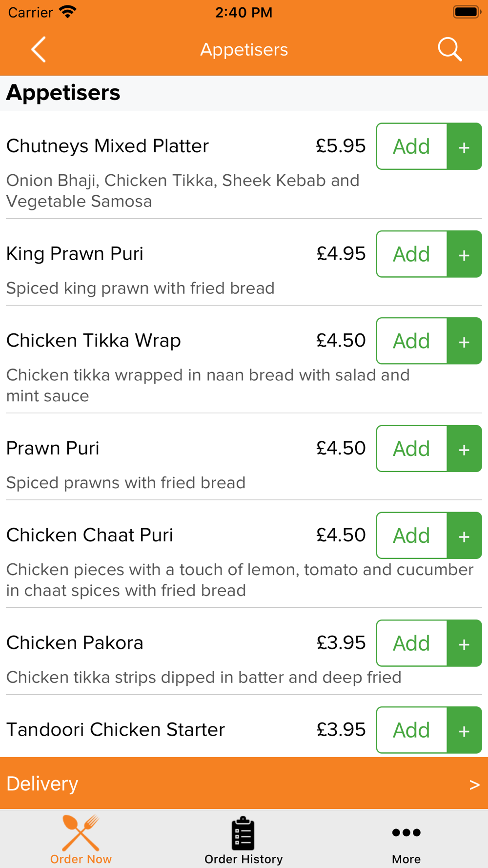This screenshot has height=868, width=488.
Task: Add Chutneys Mixed Platter to order
Action: tap(412, 146)
